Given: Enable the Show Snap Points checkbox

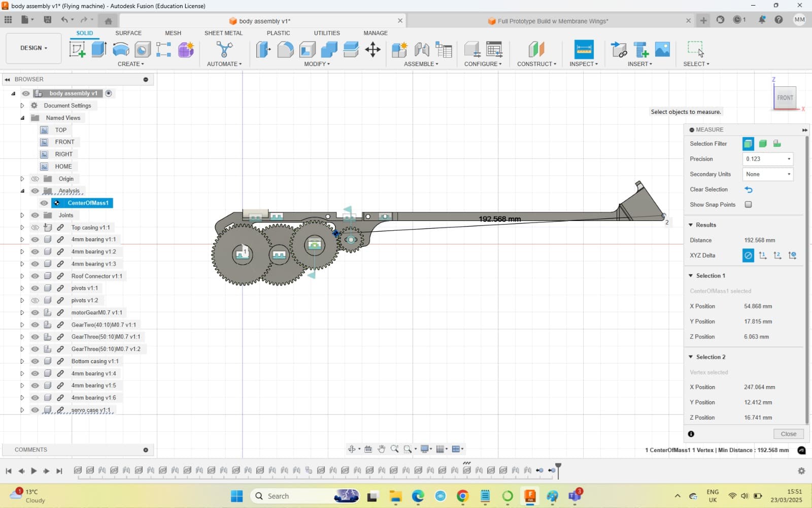Looking at the screenshot, I should (x=748, y=205).
